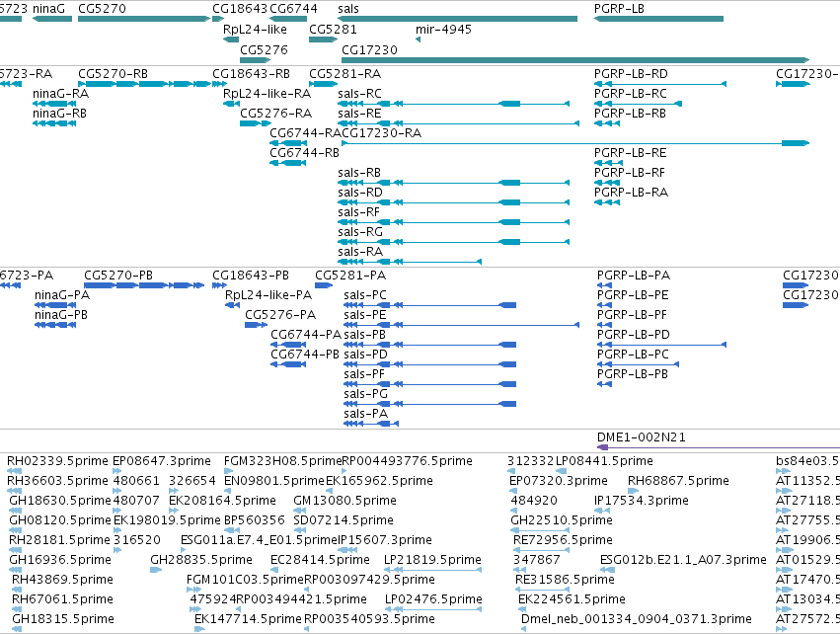Image resolution: width=840 pixels, height=634 pixels.
Task: Select the sals-RB transcript label
Action: pyautogui.click(x=359, y=173)
